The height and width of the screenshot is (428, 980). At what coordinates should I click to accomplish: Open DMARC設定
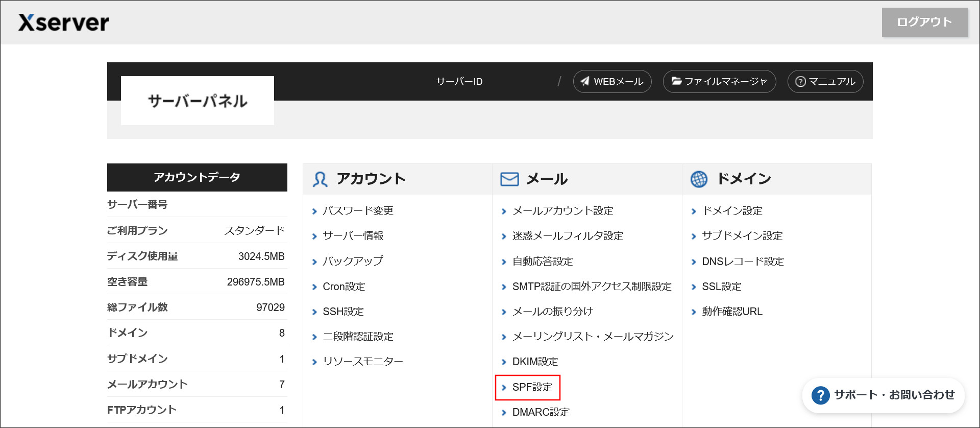[x=541, y=412]
